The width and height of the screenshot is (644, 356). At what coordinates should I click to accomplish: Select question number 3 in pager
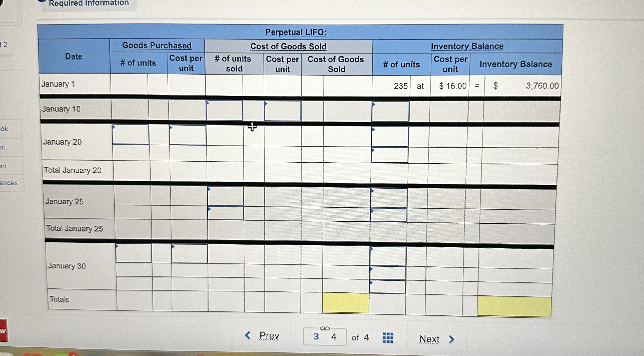click(x=316, y=337)
